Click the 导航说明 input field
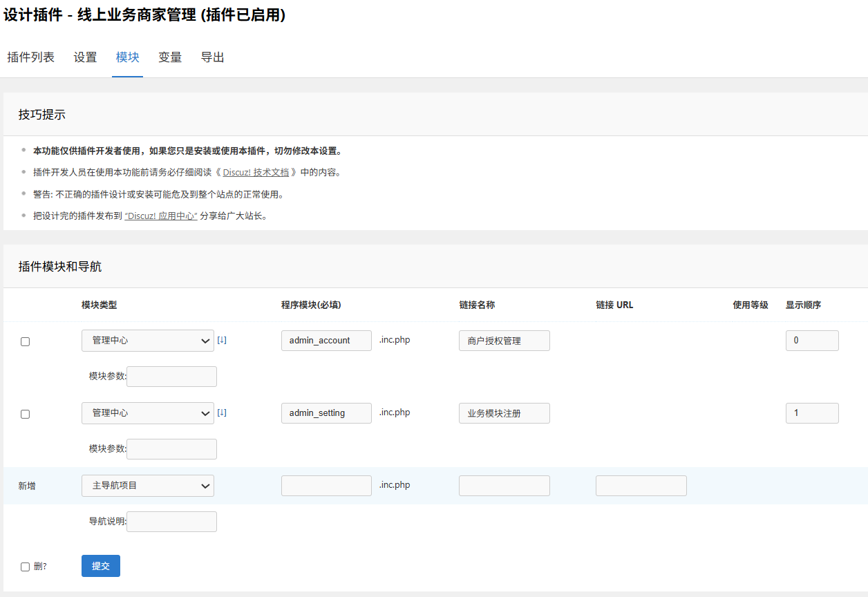Image resolution: width=868 pixels, height=597 pixels. click(x=171, y=522)
